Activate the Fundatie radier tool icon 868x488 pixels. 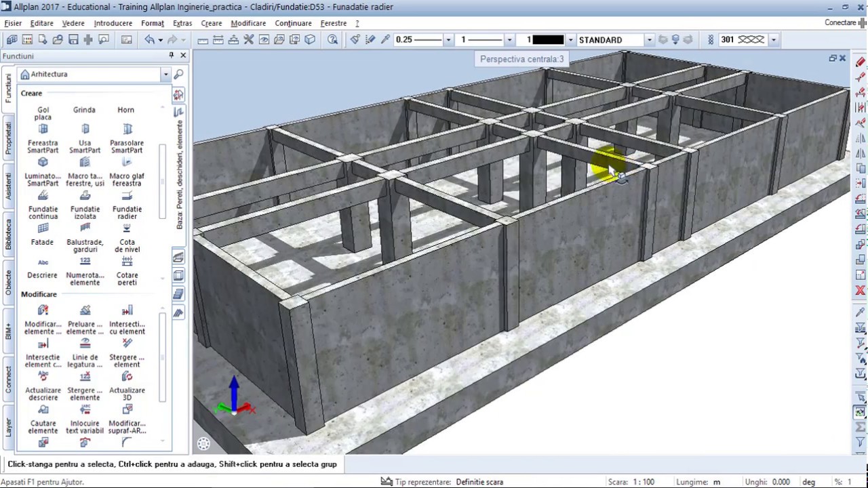pyautogui.click(x=127, y=195)
